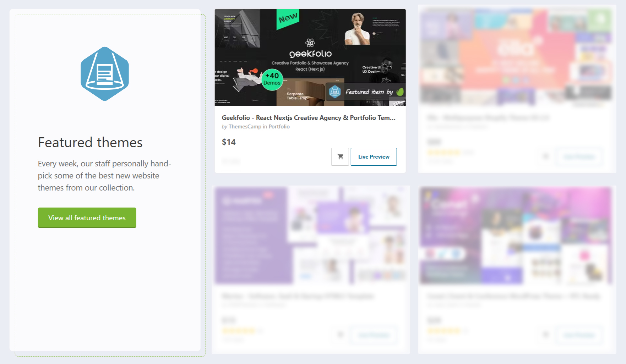
Task: Open the Geekfolio theme title link
Action: point(308,118)
